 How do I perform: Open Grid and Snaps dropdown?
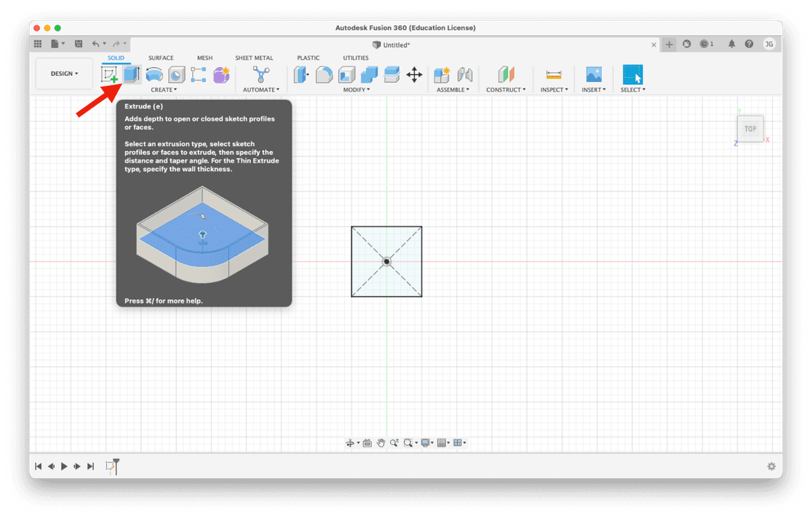tap(443, 443)
